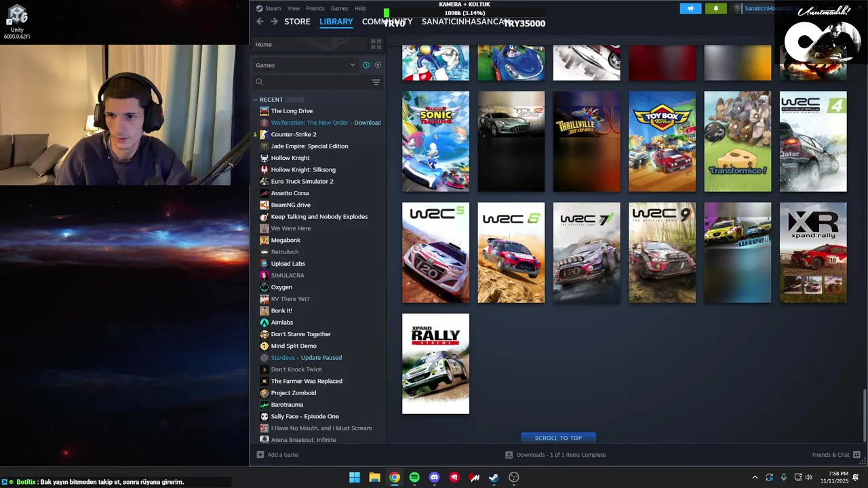This screenshot has width=868, height=488.
Task: Select the Xpand Rally Xtreme cover
Action: pos(435,363)
